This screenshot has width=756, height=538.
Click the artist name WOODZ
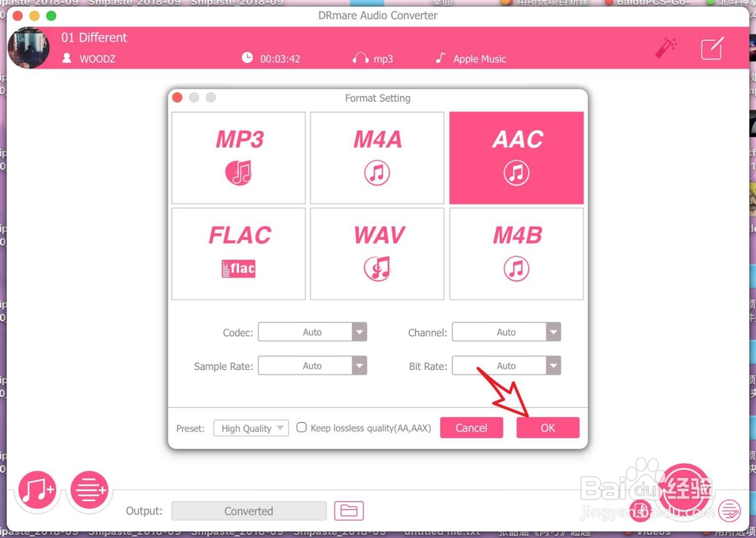tap(98, 59)
